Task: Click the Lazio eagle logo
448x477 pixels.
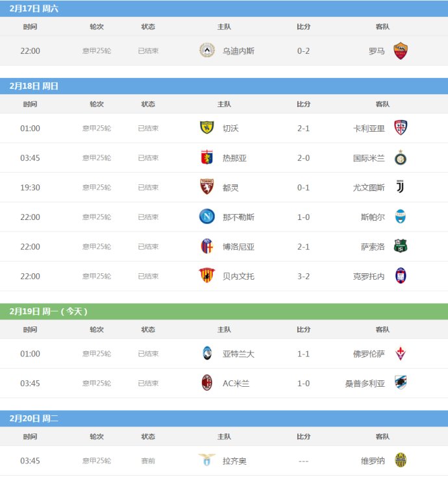Action: (207, 459)
